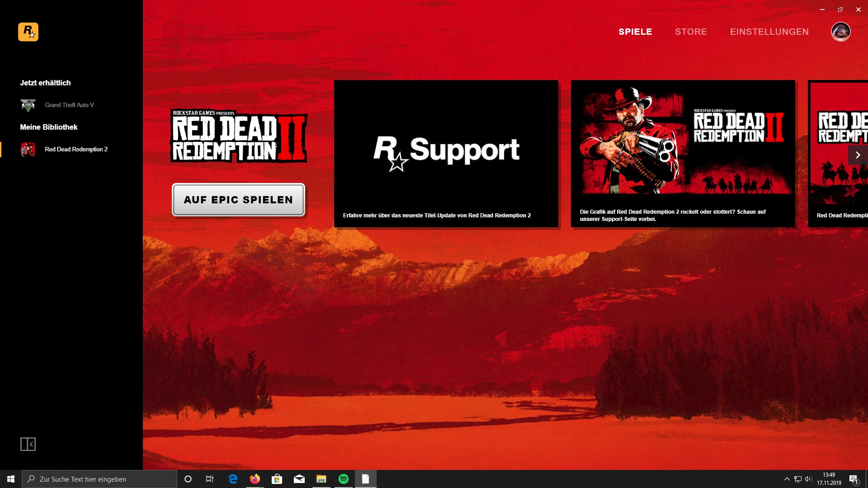Open the Rockstar Support news card
Image resolution: width=868 pixels, height=488 pixels.
tap(446, 154)
